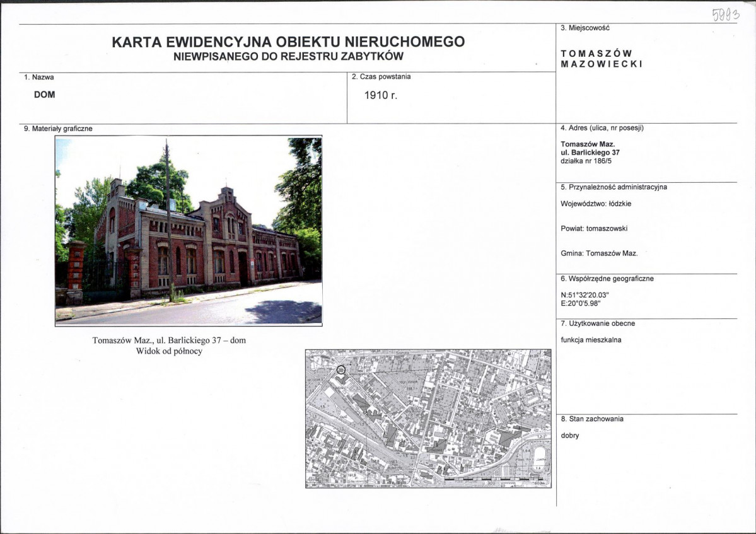Screen dimensions: 756x534
Task: Click the subtitle 'NIEWPISANEGO DO REJESTRU ZABYTKÓW'
Action: 288,56
